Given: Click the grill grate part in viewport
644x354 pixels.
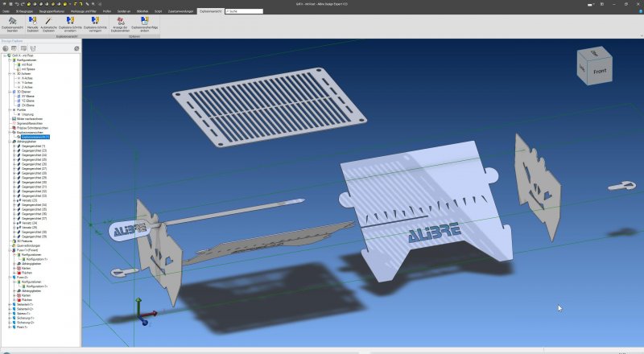Looking at the screenshot, I should 270,106.
